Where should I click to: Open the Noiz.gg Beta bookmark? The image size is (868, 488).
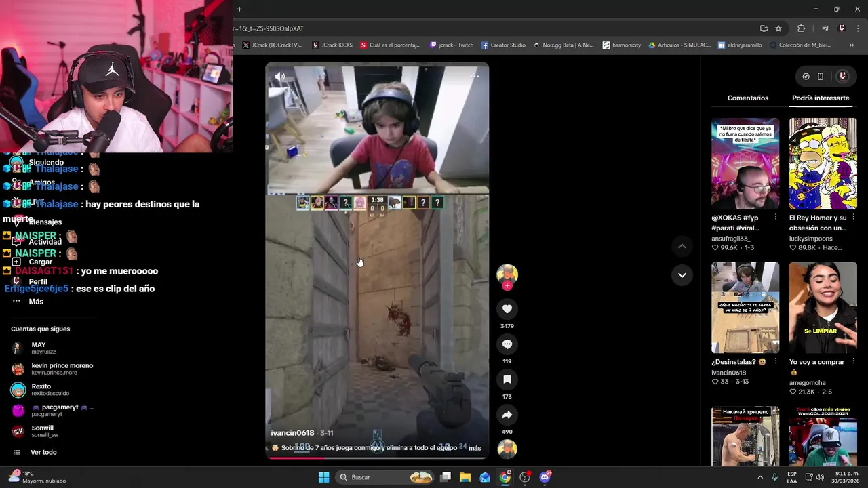tap(563, 45)
